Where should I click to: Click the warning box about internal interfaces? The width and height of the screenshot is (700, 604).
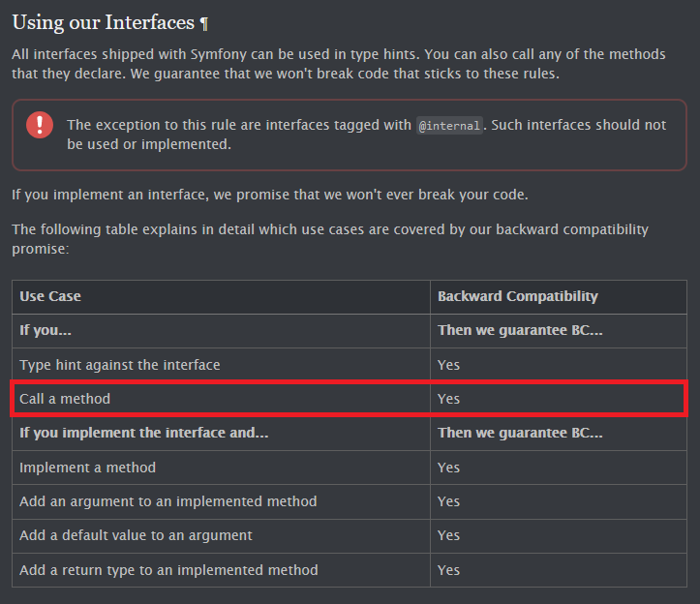pyautogui.click(x=350, y=135)
